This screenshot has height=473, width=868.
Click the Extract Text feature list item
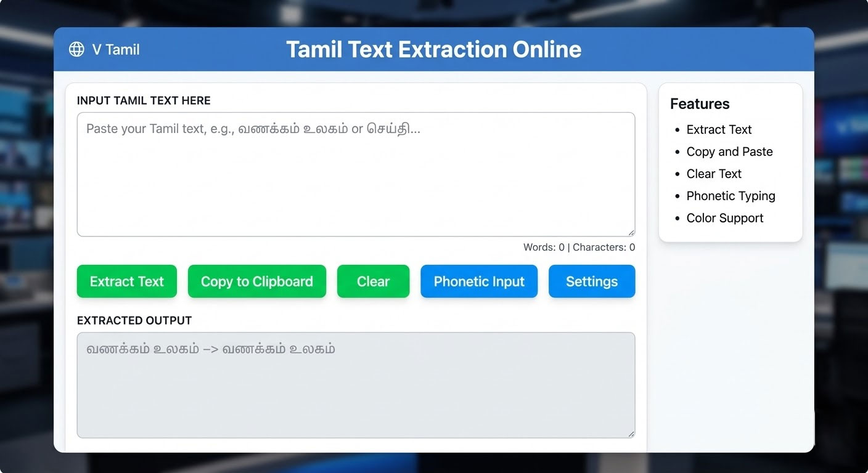(719, 129)
